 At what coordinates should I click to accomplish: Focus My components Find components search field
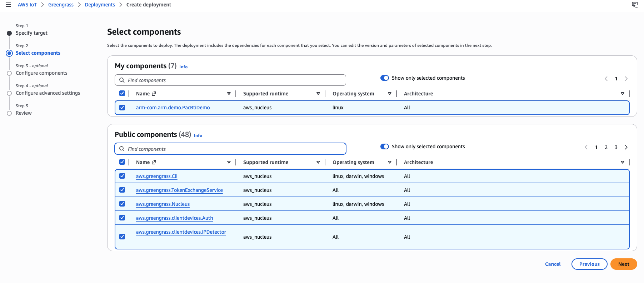[x=230, y=80]
